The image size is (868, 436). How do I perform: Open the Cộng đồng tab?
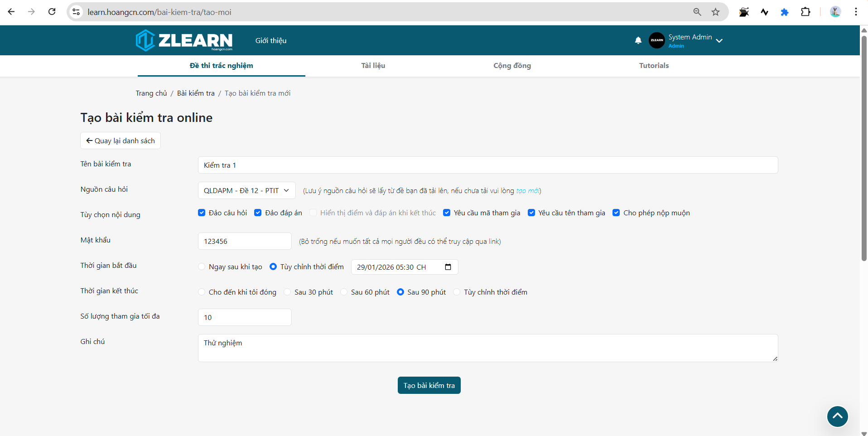pos(512,66)
